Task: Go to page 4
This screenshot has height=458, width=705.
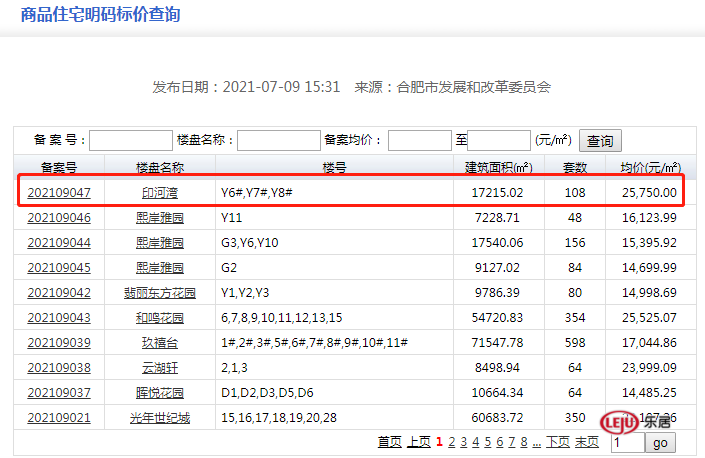Action: pos(476,442)
